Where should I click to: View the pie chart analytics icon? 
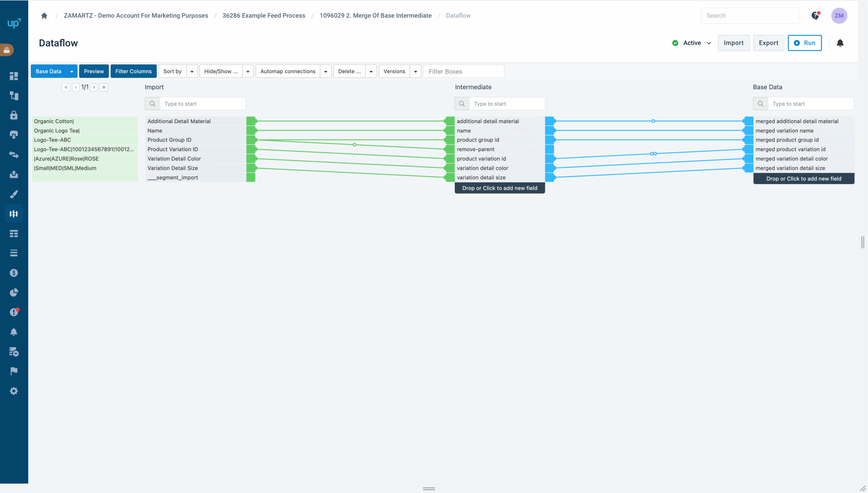pos(14,292)
